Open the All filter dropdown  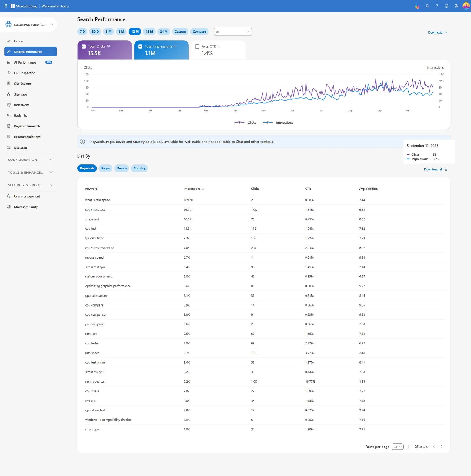point(233,32)
